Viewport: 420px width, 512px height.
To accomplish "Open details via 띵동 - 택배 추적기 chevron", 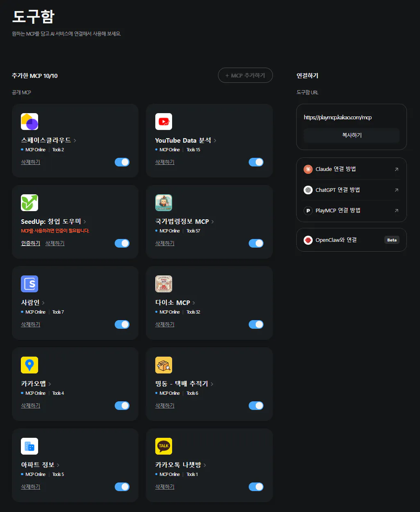I will [212, 384].
